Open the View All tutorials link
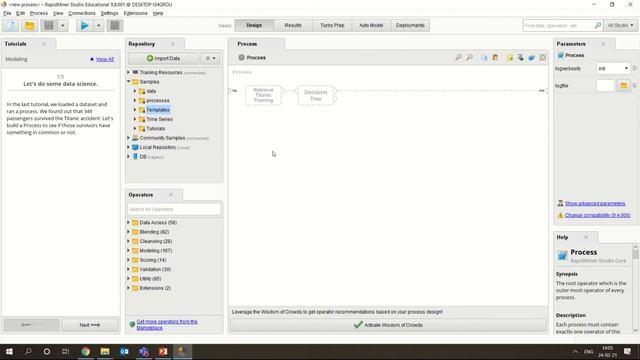640x360 pixels. point(104,59)
